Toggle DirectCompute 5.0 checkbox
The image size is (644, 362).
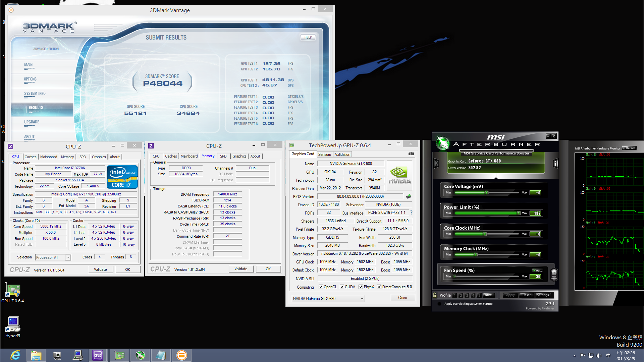[x=379, y=287]
